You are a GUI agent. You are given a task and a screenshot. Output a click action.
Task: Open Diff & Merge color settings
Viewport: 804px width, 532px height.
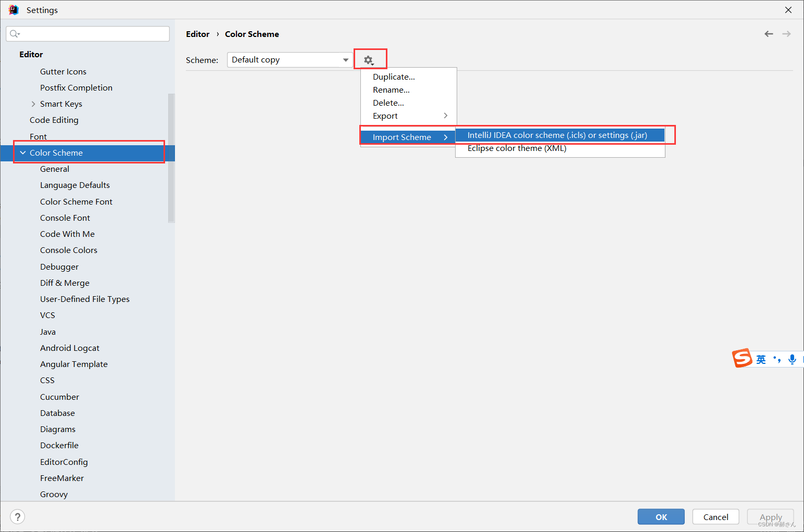click(x=65, y=283)
